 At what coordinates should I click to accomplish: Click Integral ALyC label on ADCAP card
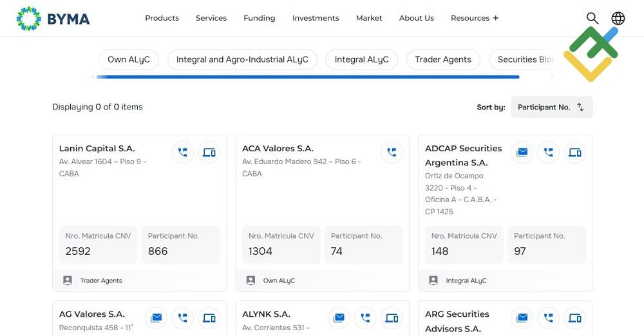tap(466, 281)
